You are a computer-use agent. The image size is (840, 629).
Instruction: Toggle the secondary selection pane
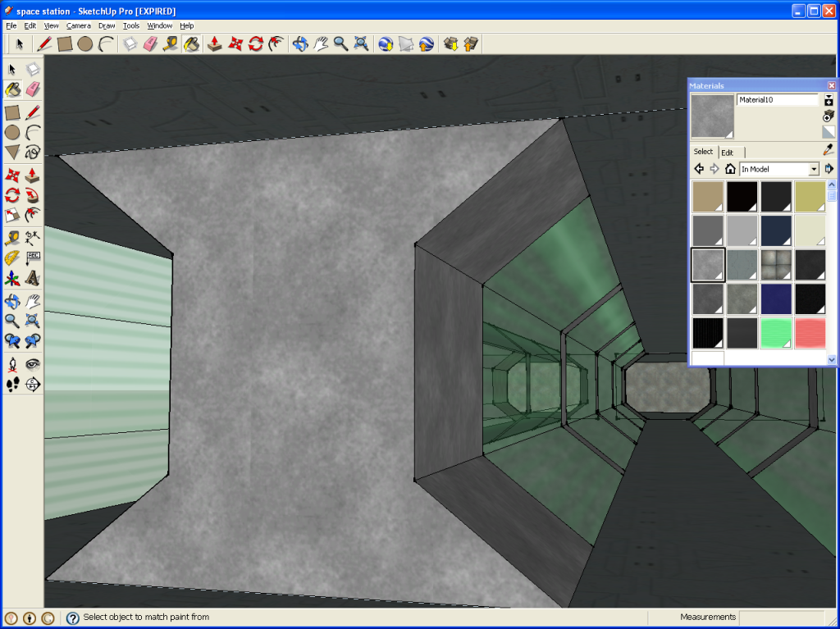coord(829,100)
